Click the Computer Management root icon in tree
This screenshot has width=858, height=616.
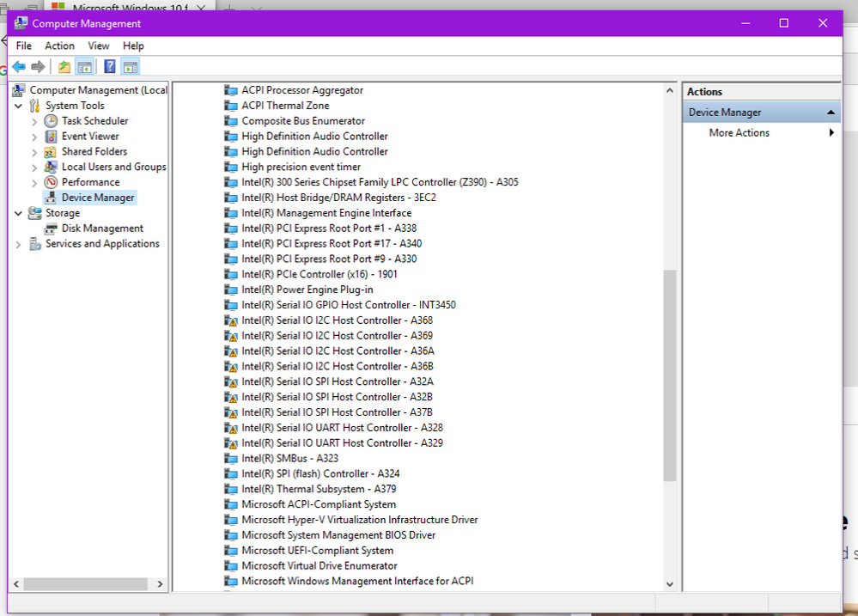click(19, 90)
